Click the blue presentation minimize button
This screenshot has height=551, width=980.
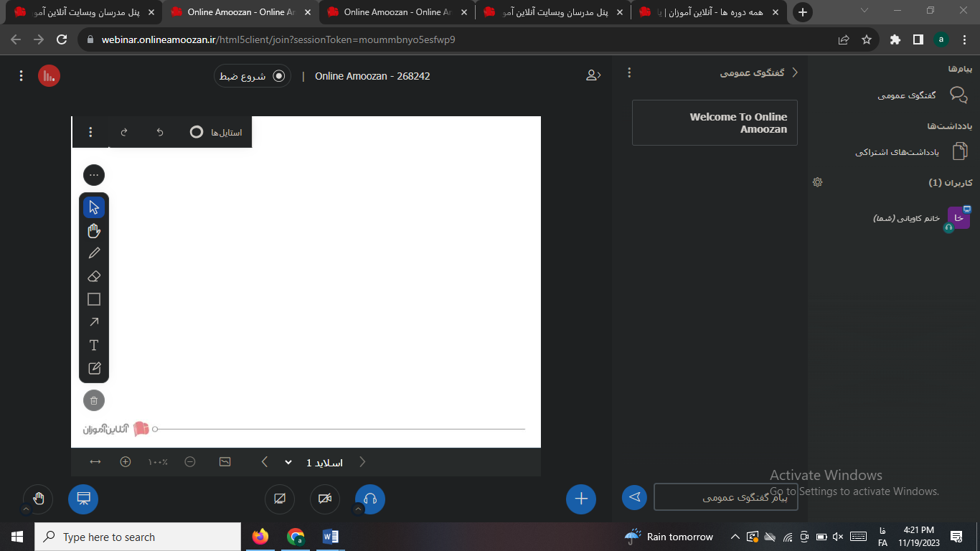[83, 499]
